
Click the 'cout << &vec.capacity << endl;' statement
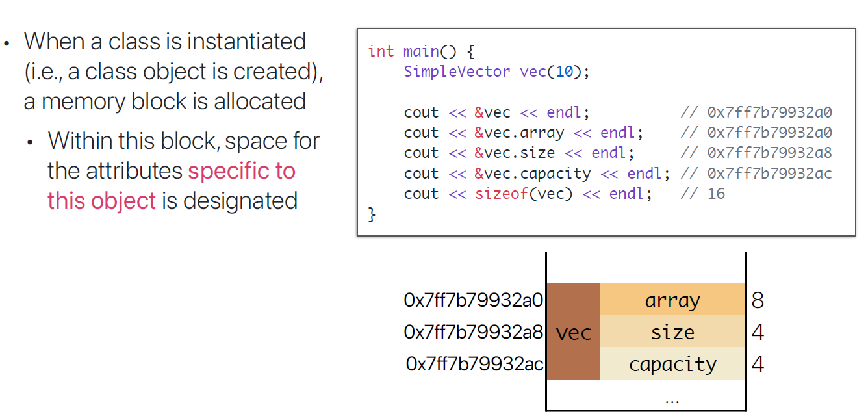click(537, 174)
